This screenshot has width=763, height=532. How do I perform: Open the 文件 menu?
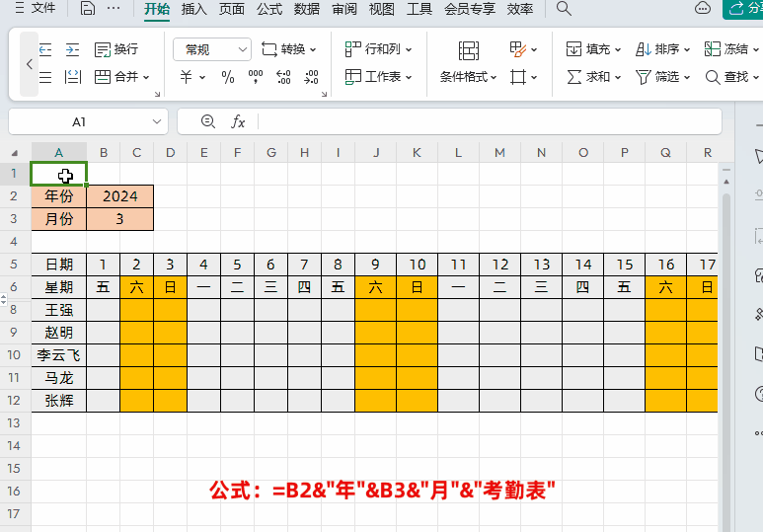36,8
